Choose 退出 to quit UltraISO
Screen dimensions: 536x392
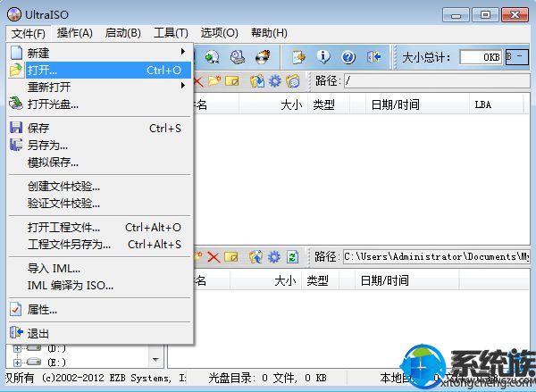100,334
